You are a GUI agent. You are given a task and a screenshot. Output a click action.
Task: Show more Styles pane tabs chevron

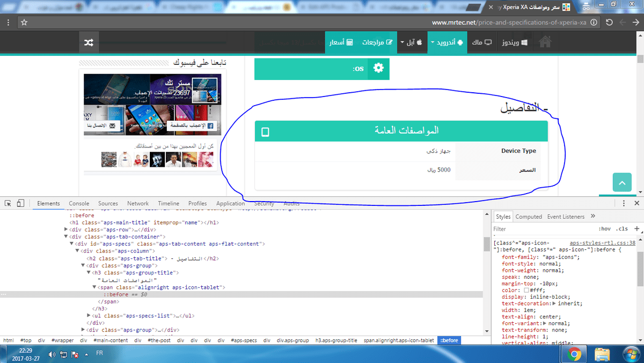(592, 216)
